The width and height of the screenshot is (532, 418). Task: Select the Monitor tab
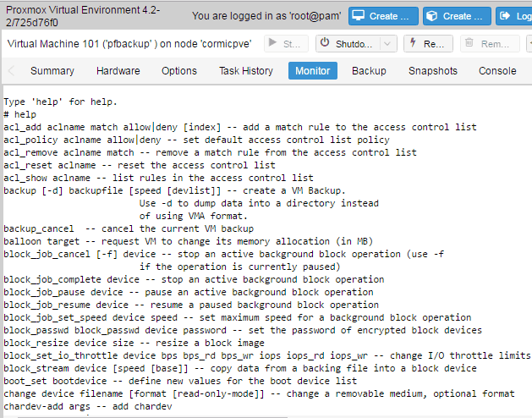click(313, 70)
